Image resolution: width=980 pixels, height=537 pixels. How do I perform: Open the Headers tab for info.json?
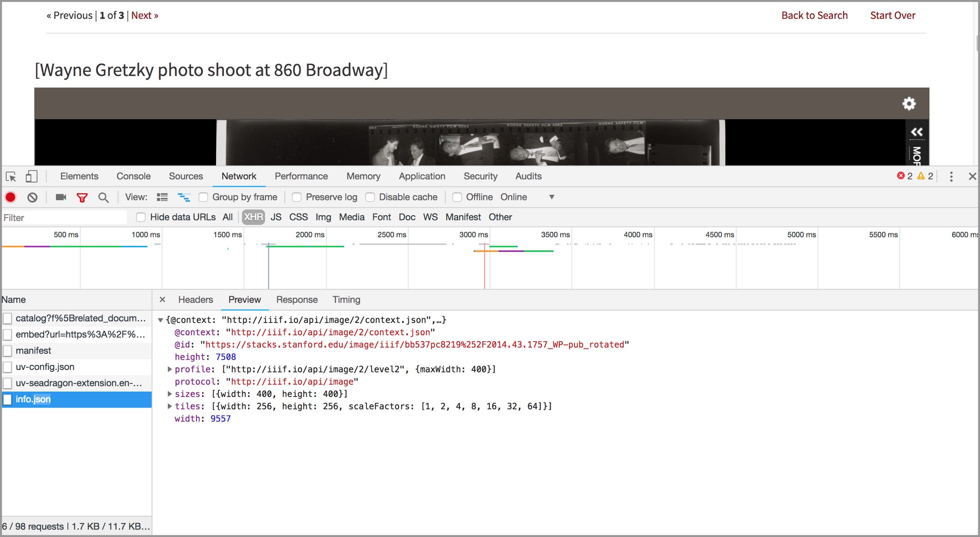[x=196, y=300]
